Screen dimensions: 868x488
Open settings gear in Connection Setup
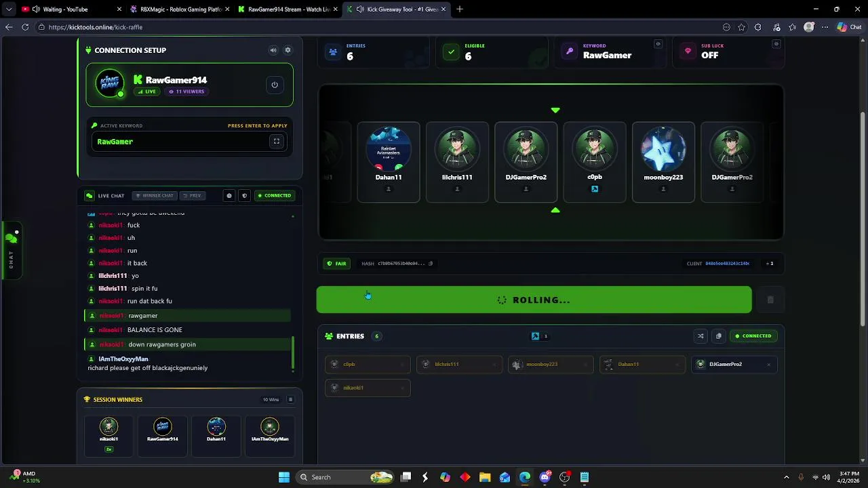point(288,50)
